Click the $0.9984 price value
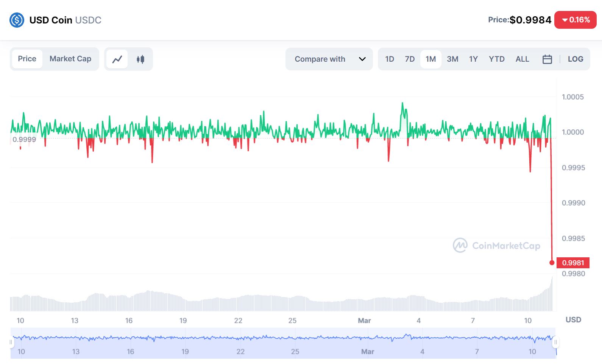 [x=530, y=20]
